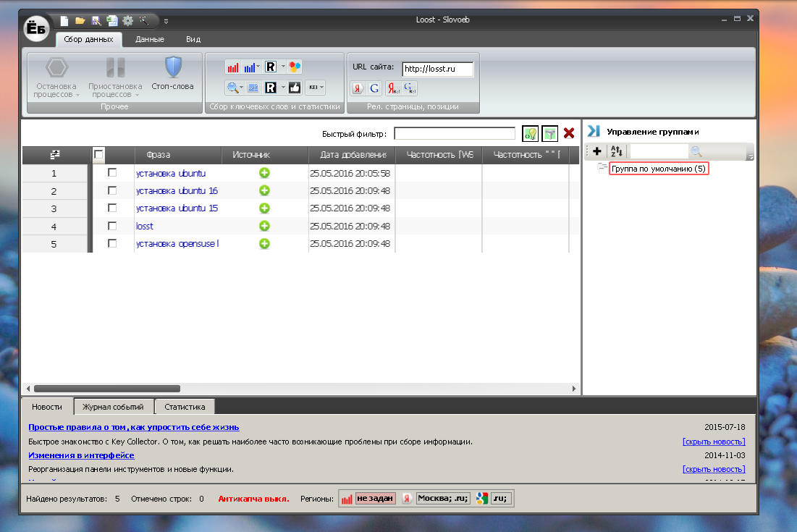797x532 pixels.
Task: Open the Stop-words shield icon
Action: pyautogui.click(x=173, y=67)
